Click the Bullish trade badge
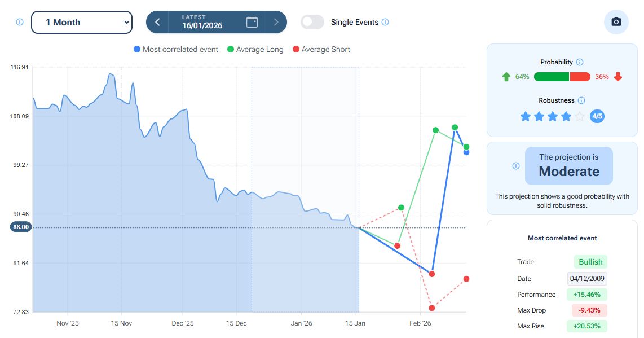This screenshot has width=644, height=338. click(590, 262)
